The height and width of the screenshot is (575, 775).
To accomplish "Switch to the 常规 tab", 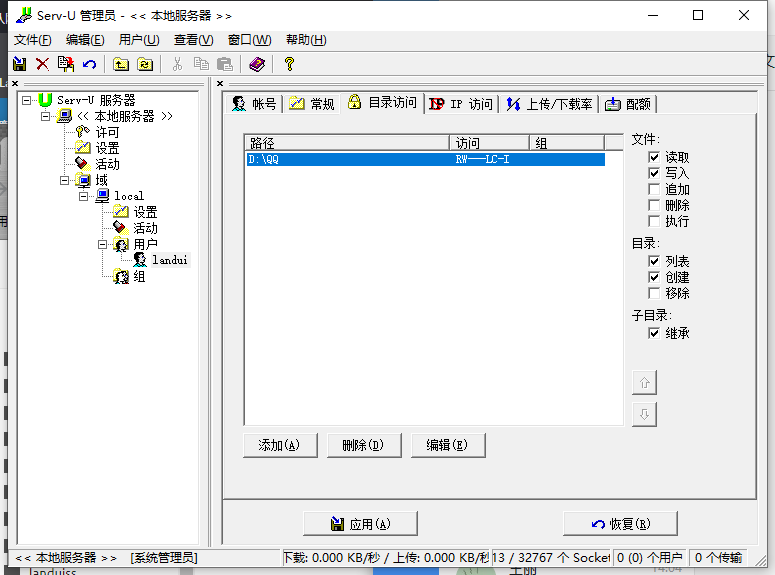I will pos(312,104).
